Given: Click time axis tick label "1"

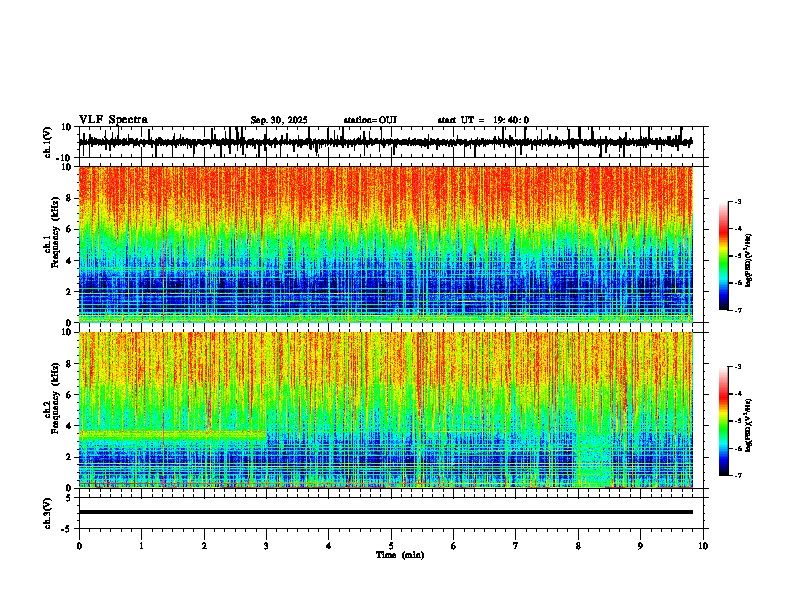Looking at the screenshot, I should 141,546.
